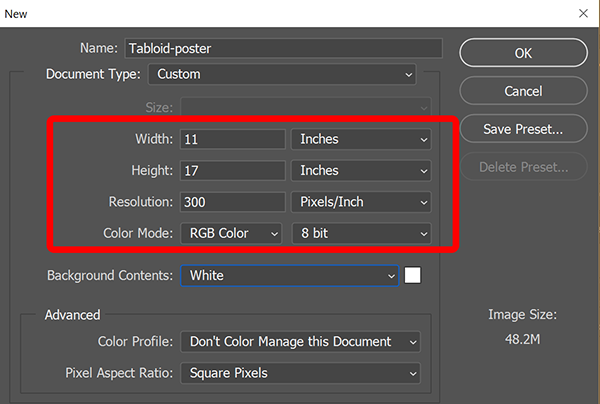
Task: Click the Height value field
Action: click(233, 170)
